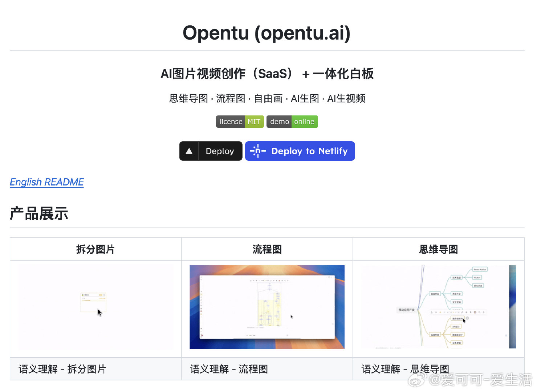537x392 pixels.
Task: Click the 拆分图片 column header
Action: tap(95, 249)
